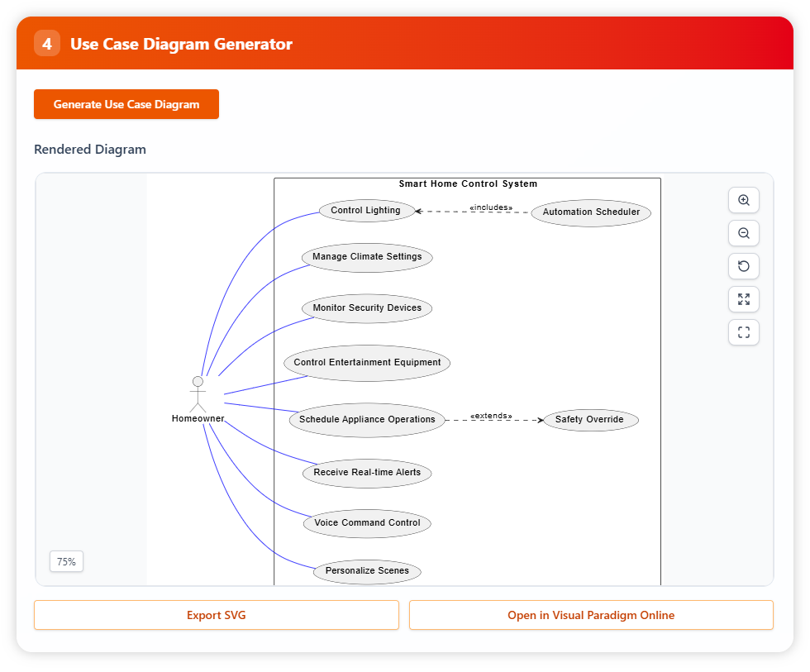
Task: Select Receive Real-time Alerts use case
Action: 367,473
